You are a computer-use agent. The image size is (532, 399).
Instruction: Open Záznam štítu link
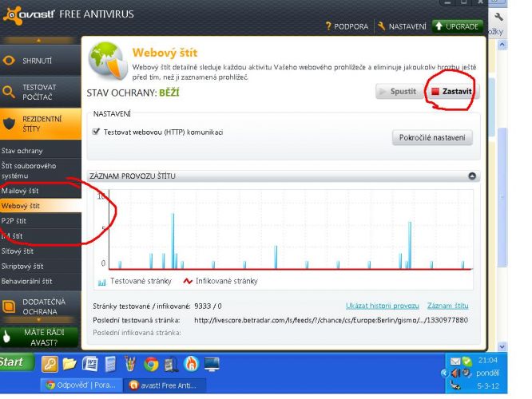pyautogui.click(x=448, y=306)
